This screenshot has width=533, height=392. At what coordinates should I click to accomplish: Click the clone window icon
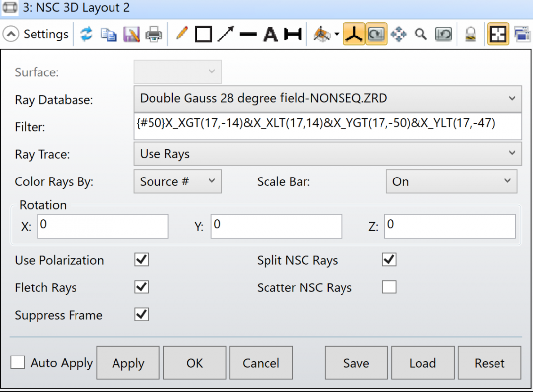click(x=522, y=35)
